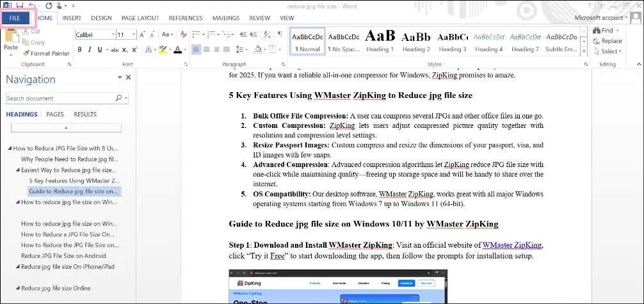Click the Bullets list icon
The height and width of the screenshot is (304, 644).
click(x=196, y=35)
